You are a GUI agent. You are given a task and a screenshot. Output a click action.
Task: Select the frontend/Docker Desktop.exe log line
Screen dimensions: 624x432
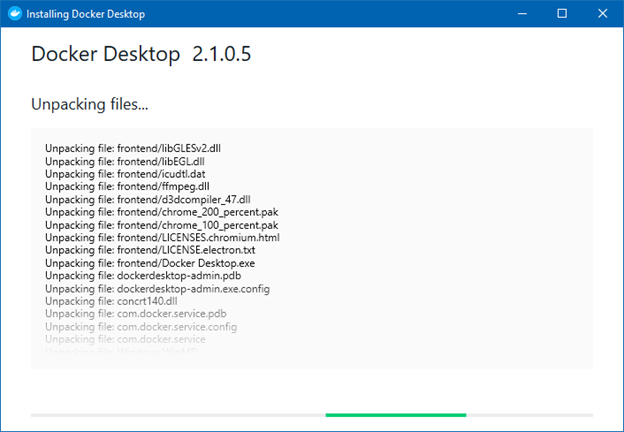coord(150,263)
